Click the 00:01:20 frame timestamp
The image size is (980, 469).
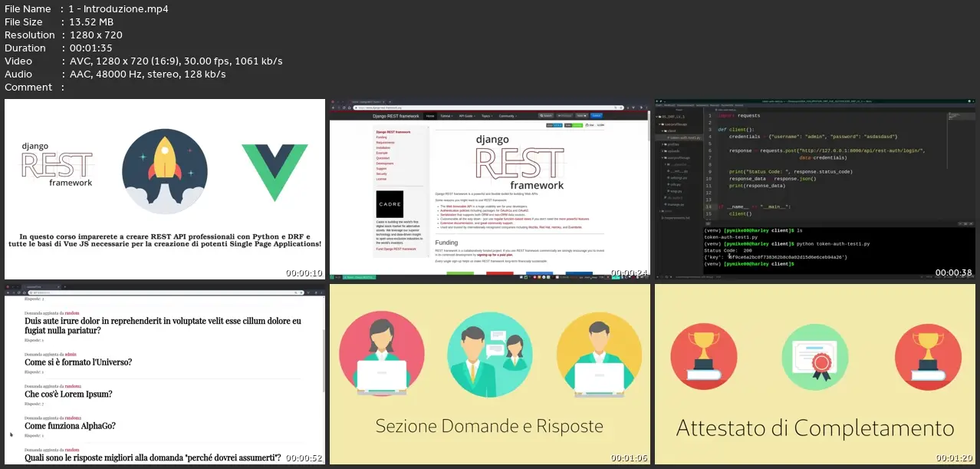pyautogui.click(x=953, y=458)
